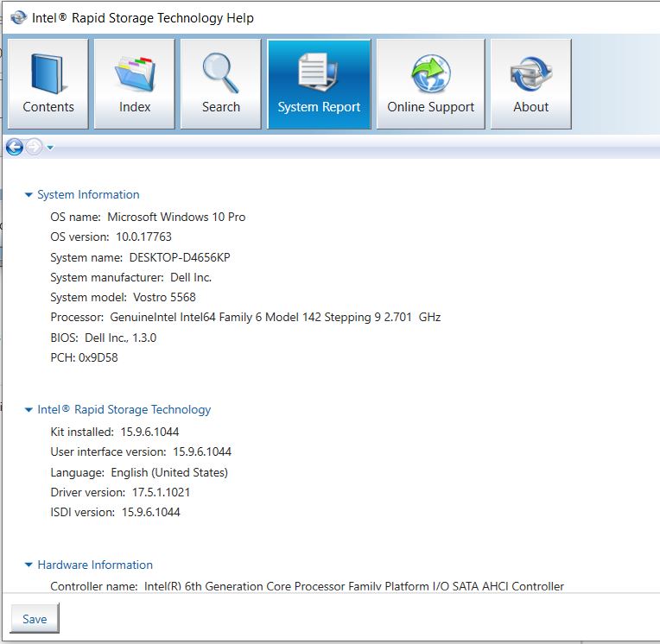Image resolution: width=660 pixels, height=644 pixels.
Task: Click PCH: 0x9D58 line
Action: pos(84,357)
